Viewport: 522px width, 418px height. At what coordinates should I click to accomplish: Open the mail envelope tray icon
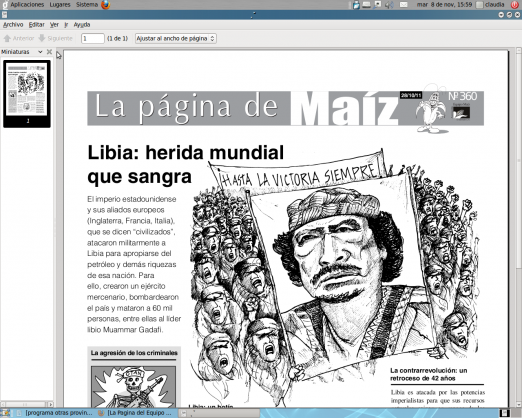[404, 5]
